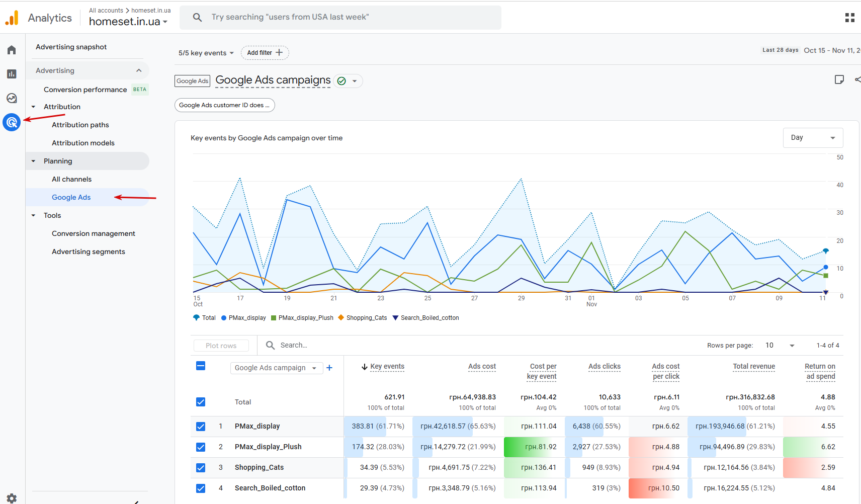The width and height of the screenshot is (861, 504).
Task: Click Search_Boiled_cotton campaign name in table
Action: [x=270, y=488]
